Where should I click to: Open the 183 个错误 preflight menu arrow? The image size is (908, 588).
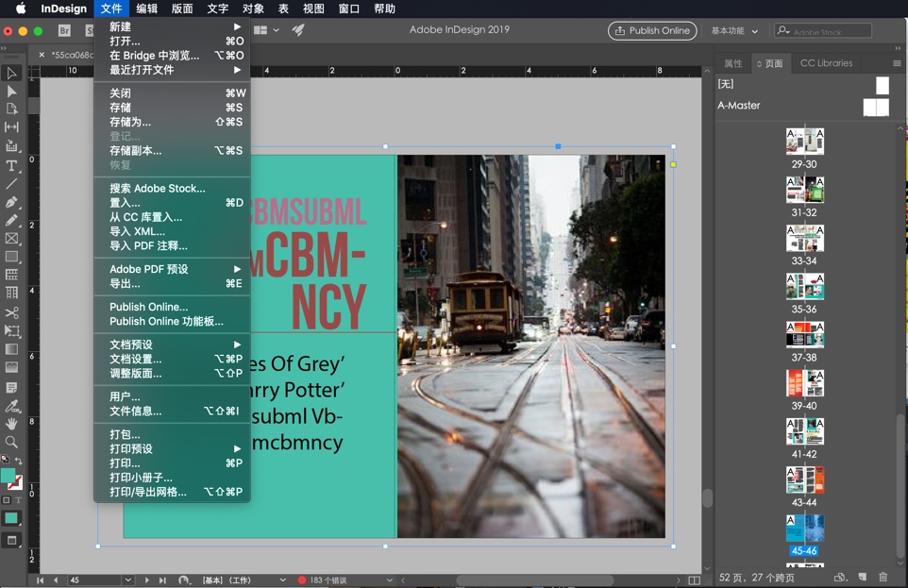389,580
